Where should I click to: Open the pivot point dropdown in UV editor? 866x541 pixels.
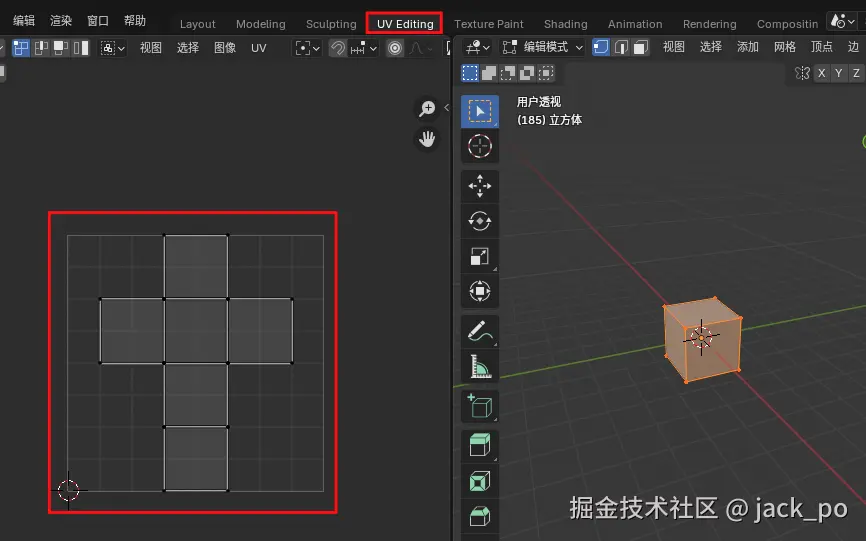[307, 49]
